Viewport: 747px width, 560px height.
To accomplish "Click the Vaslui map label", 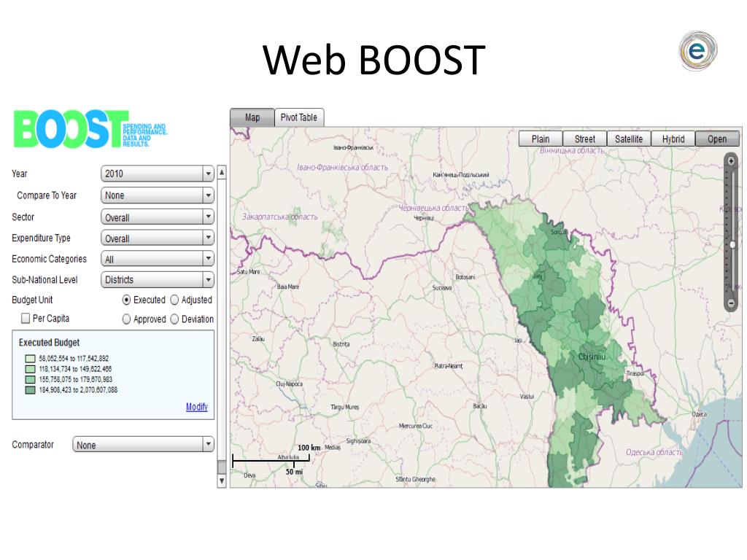I will pos(527,396).
